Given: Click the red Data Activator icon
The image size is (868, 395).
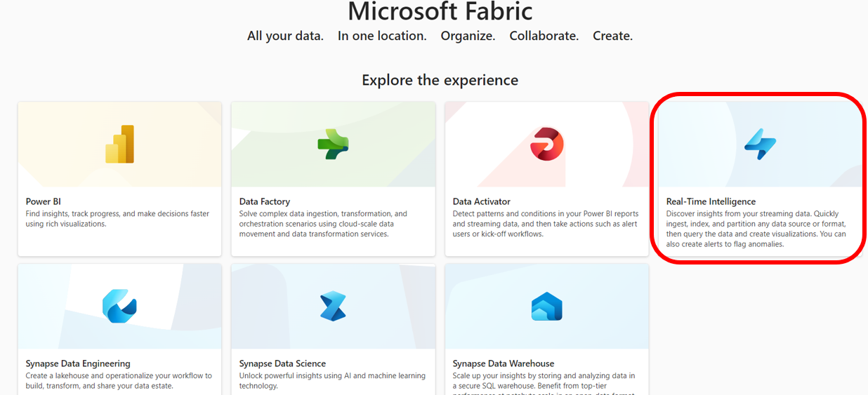Looking at the screenshot, I should [x=546, y=145].
